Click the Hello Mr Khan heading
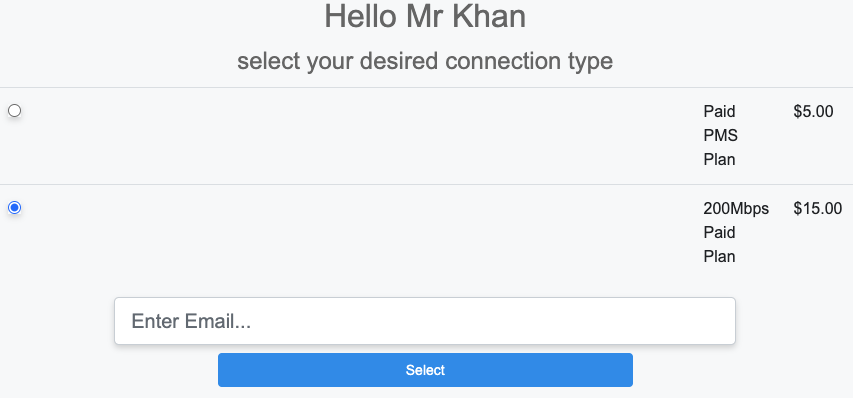Viewport: 853px width, 398px height. click(x=425, y=17)
